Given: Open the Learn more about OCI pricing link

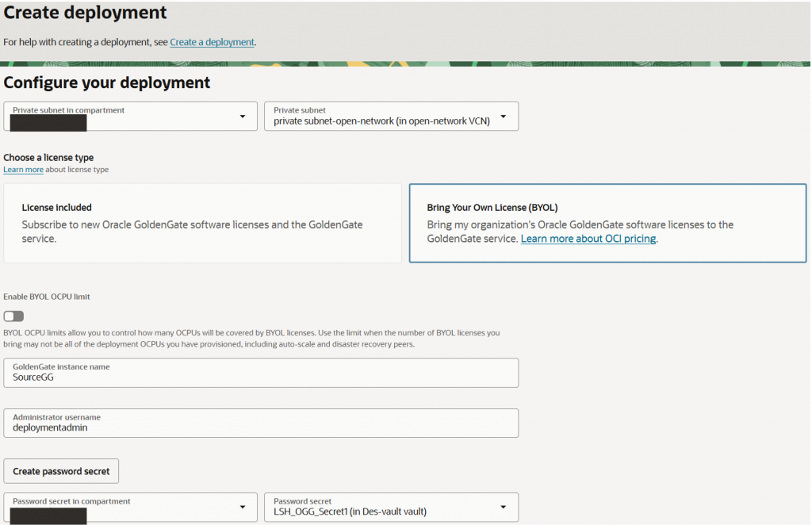Looking at the screenshot, I should [x=588, y=238].
